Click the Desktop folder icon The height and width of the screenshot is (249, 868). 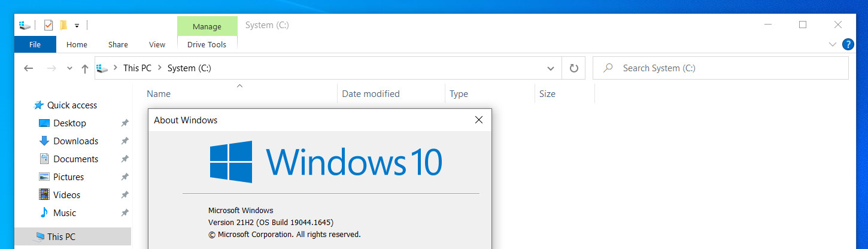pos(44,123)
